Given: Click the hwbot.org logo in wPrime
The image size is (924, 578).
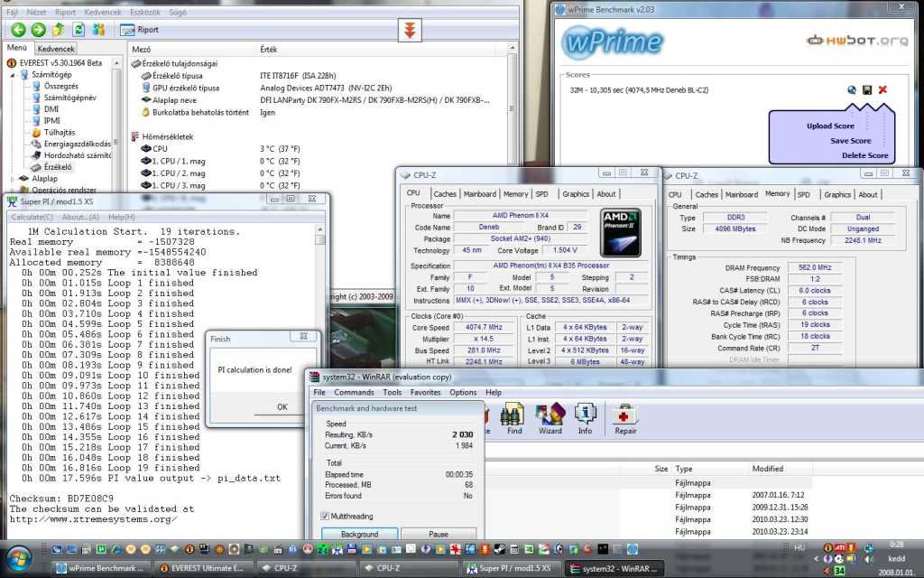Looking at the screenshot, I should (857, 41).
